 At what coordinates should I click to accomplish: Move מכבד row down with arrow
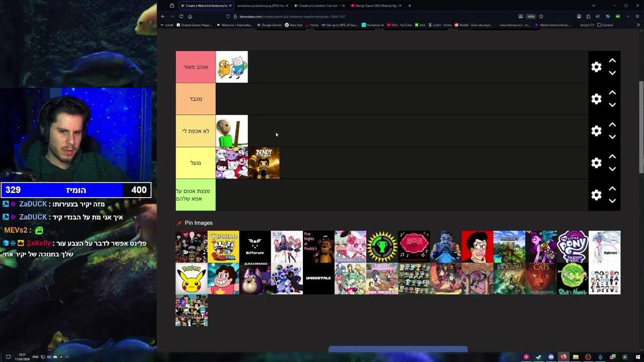[612, 105]
